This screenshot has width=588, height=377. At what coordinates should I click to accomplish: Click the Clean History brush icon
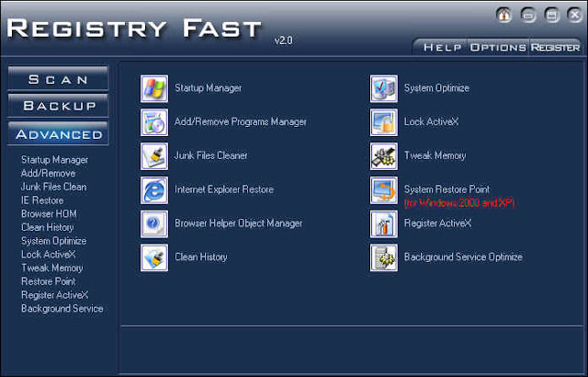pos(154,257)
